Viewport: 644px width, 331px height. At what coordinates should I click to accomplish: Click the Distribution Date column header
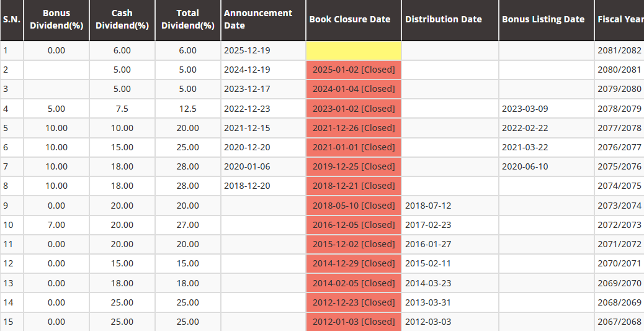click(444, 19)
